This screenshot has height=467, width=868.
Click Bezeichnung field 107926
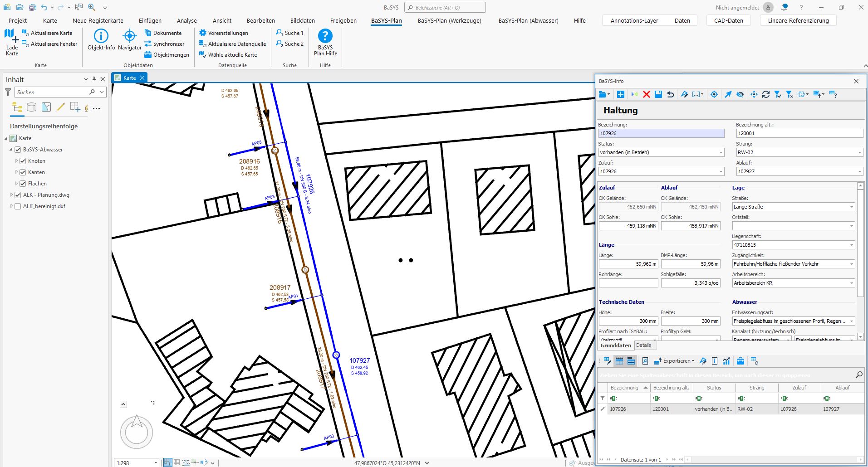click(661, 133)
